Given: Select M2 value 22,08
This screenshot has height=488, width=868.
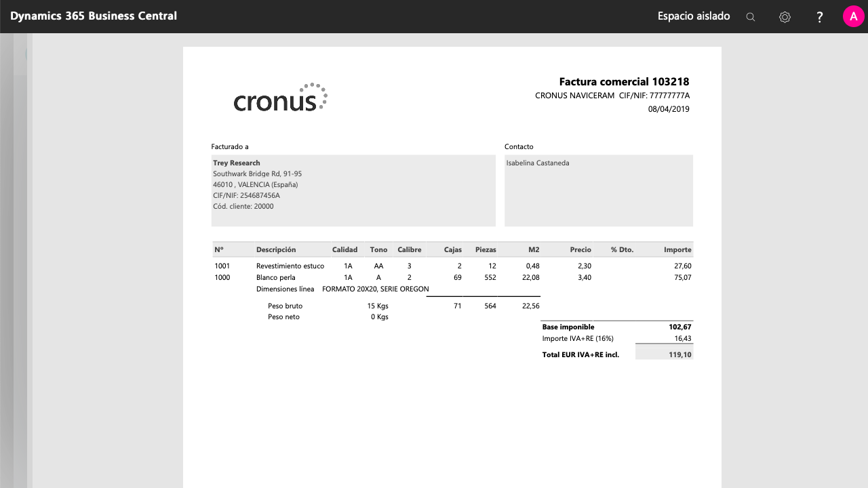Looking at the screenshot, I should pos(530,277).
